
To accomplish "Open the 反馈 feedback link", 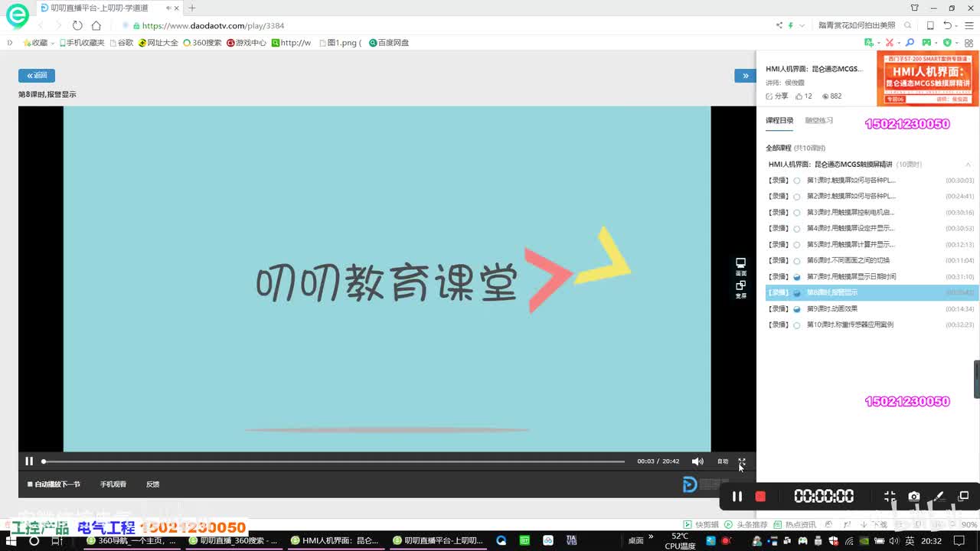I will pos(153,484).
